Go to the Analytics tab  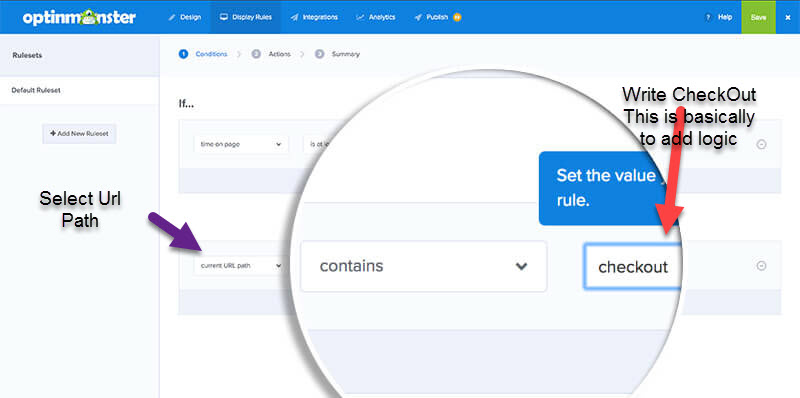point(376,17)
